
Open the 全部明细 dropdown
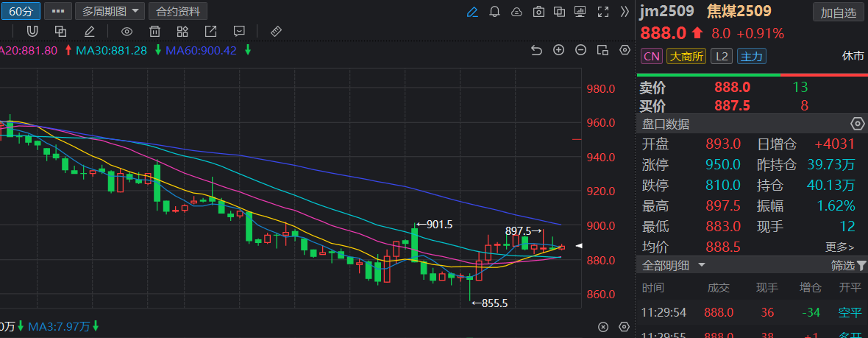[674, 265]
